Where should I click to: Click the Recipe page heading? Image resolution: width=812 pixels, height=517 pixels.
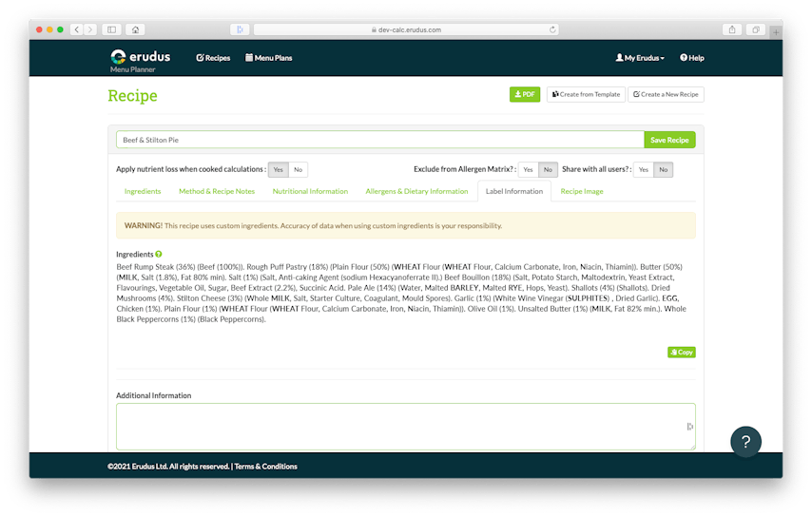click(x=132, y=96)
